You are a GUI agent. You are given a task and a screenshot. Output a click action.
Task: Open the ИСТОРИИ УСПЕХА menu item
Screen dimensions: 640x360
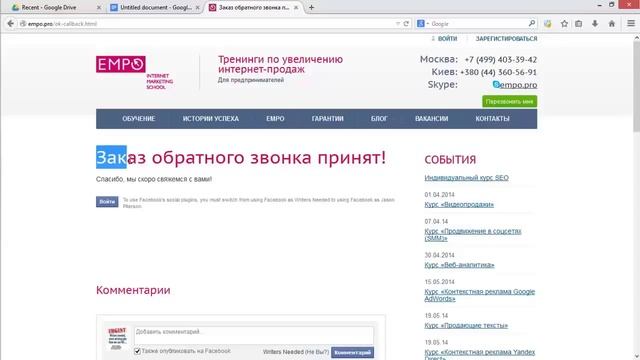point(211,119)
